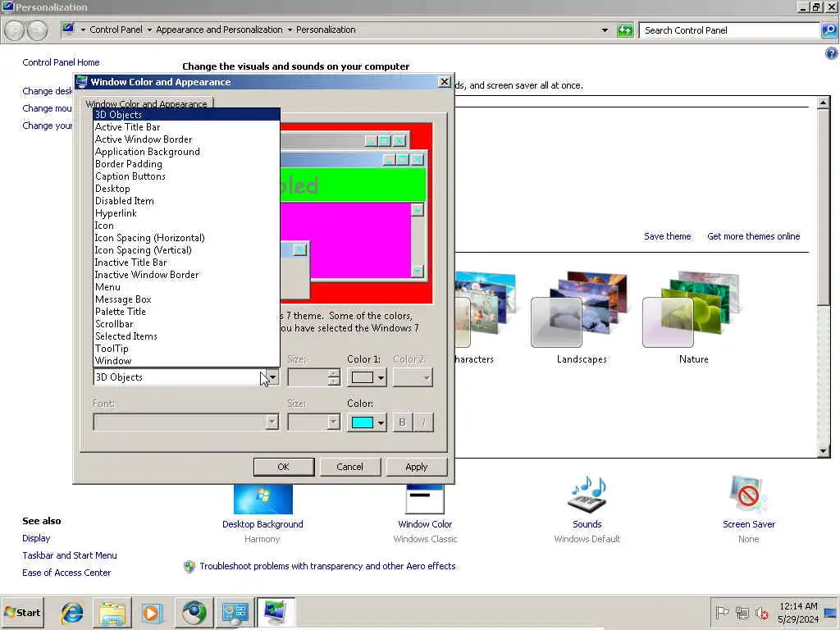Select Active Title Bar in item list

(186, 127)
